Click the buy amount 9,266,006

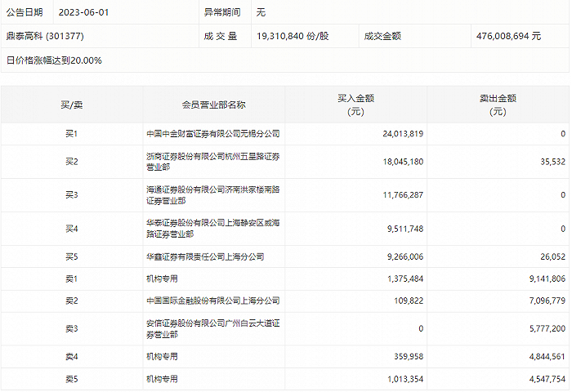pos(405,256)
